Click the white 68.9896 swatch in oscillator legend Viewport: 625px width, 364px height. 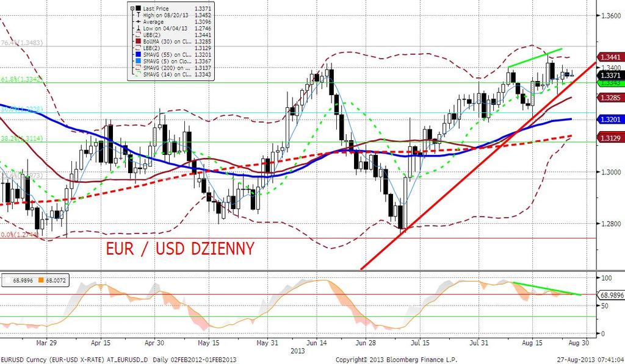[x=7, y=280]
